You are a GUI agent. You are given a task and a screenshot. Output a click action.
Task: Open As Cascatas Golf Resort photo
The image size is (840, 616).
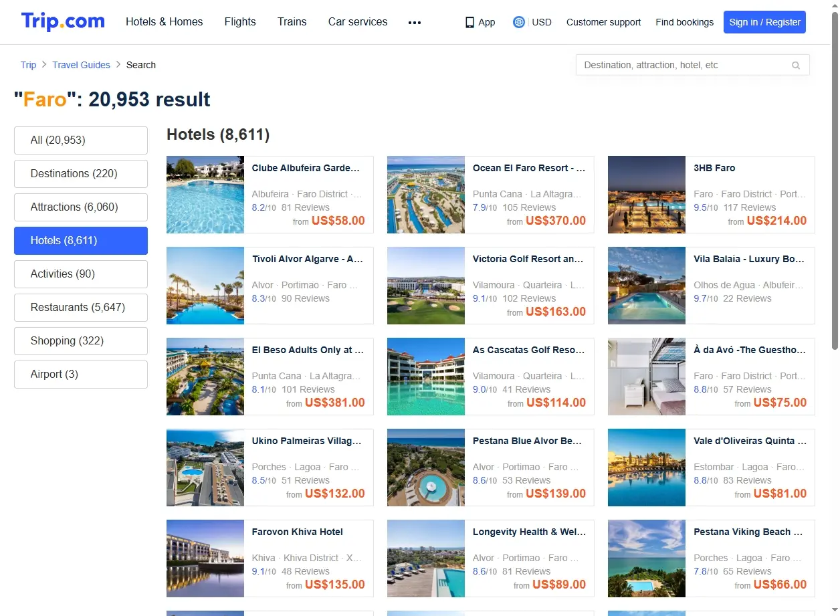426,377
